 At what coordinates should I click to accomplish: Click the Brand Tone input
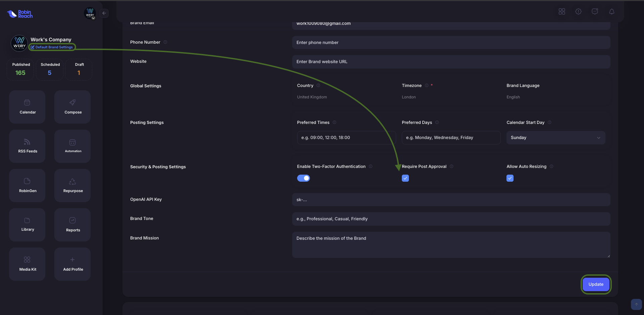tap(451, 219)
